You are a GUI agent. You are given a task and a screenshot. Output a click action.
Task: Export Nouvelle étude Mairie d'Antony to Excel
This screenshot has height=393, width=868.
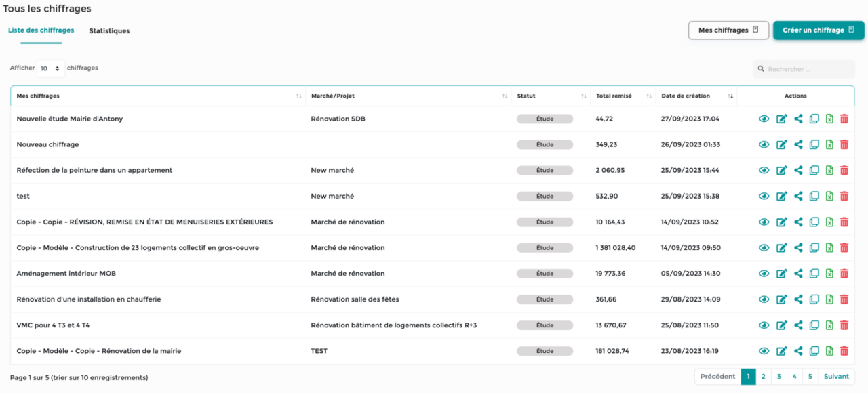[x=829, y=118]
